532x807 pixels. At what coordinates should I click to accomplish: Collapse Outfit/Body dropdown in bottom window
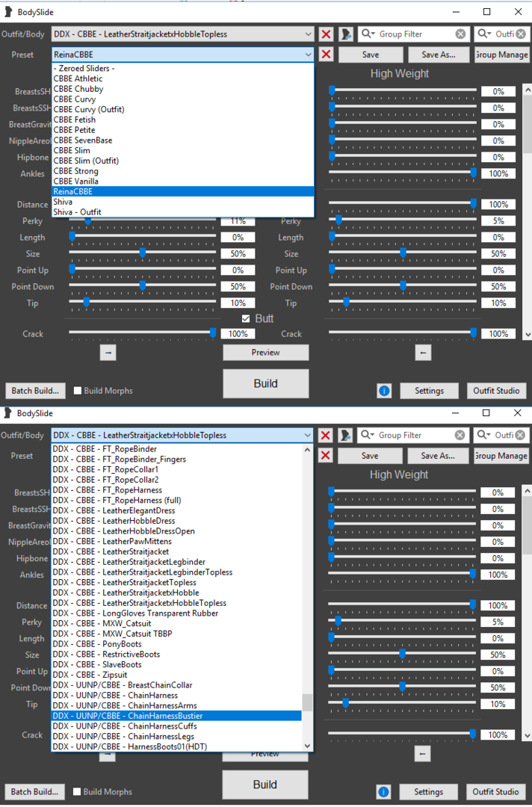coord(307,435)
